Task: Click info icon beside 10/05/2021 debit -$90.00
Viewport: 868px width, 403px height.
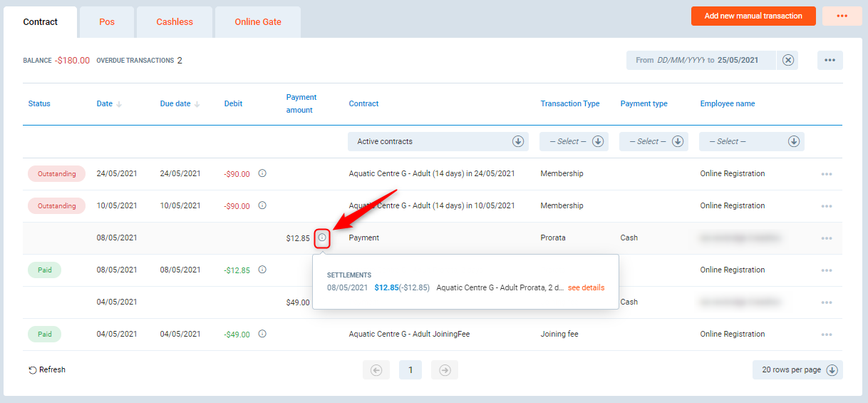Action: pos(262,205)
